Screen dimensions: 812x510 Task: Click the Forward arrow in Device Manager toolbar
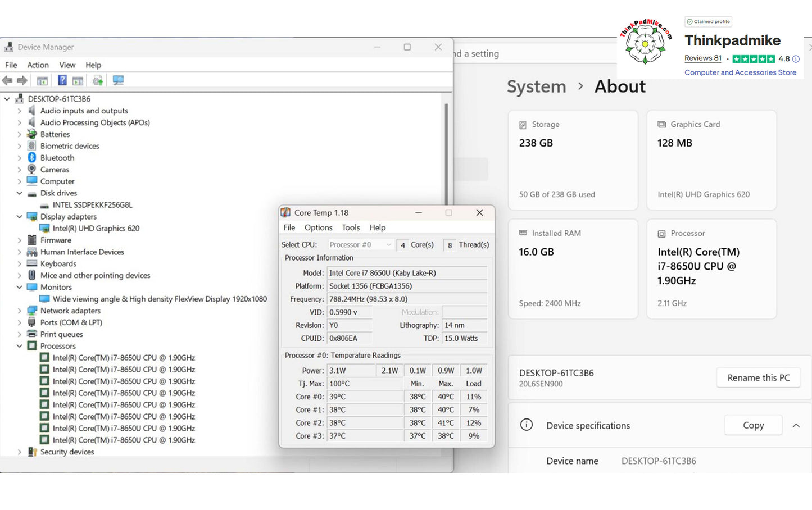22,80
